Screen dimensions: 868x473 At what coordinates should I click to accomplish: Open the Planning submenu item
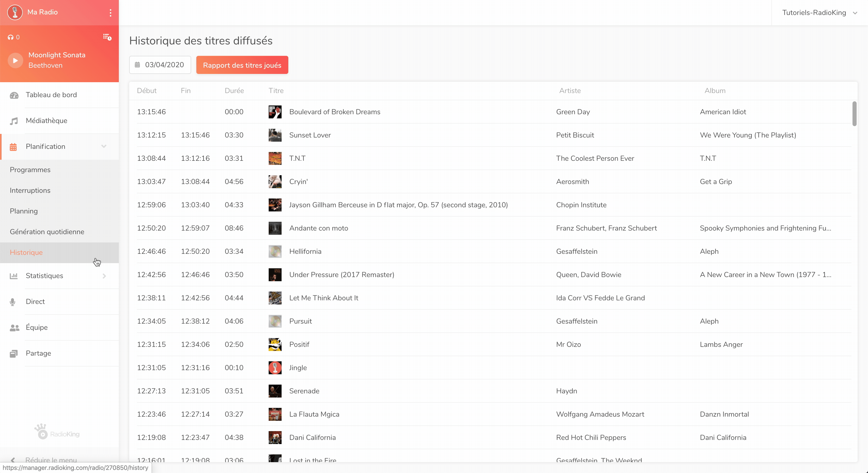pos(59,211)
